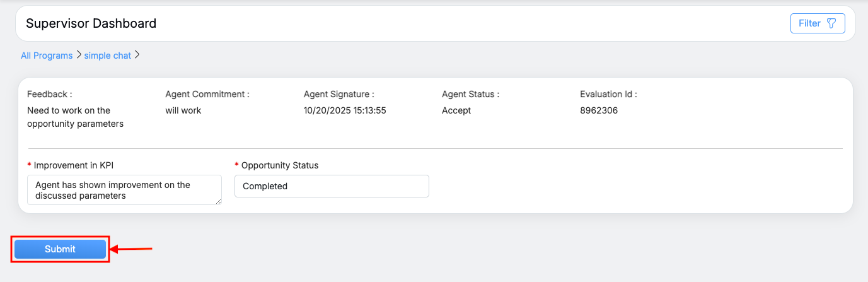Image resolution: width=868 pixels, height=282 pixels.
Task: Click the Supervisor Dashboard title
Action: 91,23
